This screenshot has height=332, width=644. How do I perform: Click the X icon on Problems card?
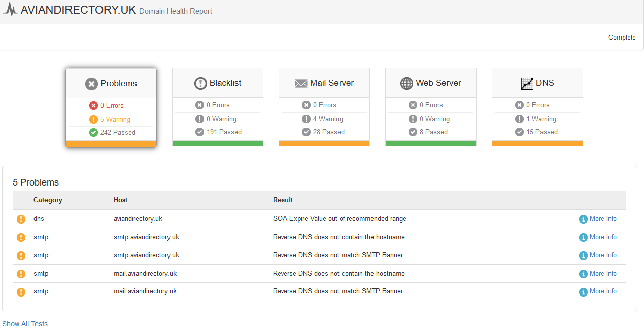click(x=91, y=84)
